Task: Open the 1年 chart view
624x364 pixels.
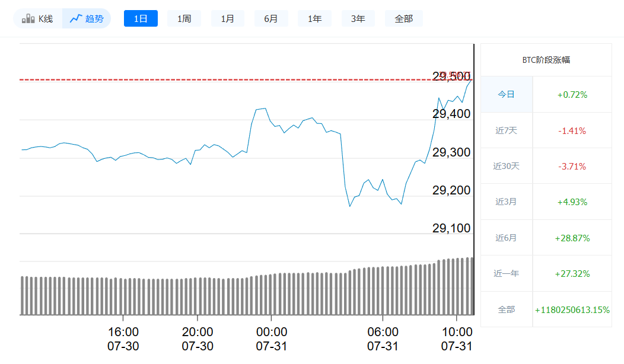Action: coord(314,18)
